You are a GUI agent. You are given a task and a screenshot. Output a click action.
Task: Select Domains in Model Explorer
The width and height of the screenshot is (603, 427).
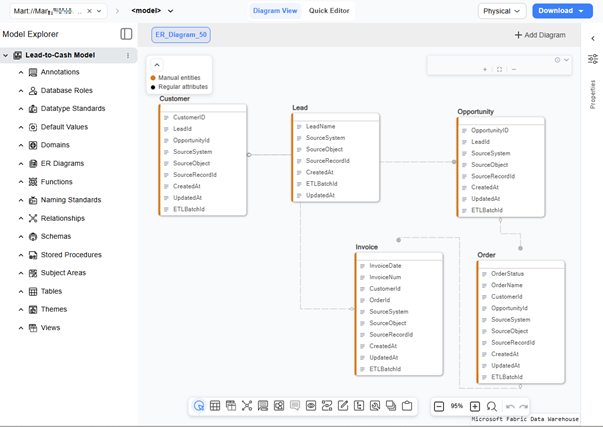click(55, 145)
